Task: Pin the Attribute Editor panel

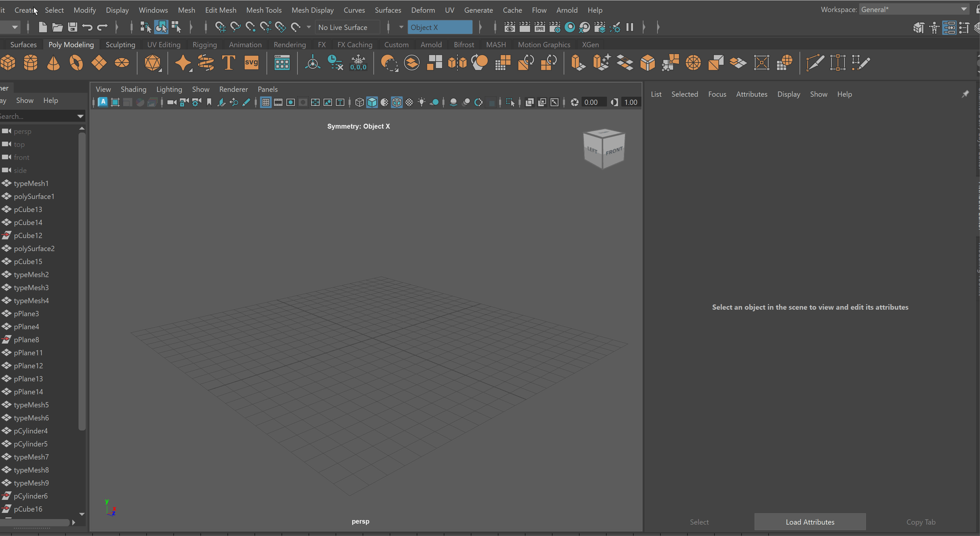Action: tap(965, 94)
